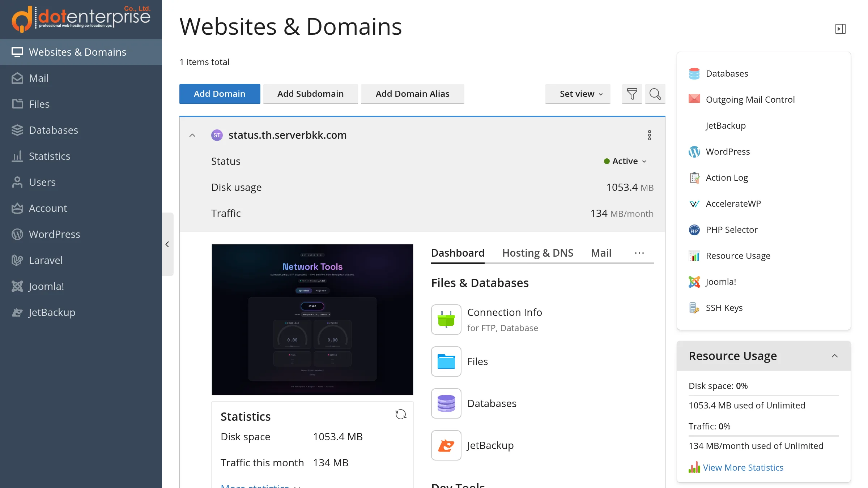The image size is (868, 488).
Task: Open the Network Tools website preview thumbnail
Action: click(312, 320)
